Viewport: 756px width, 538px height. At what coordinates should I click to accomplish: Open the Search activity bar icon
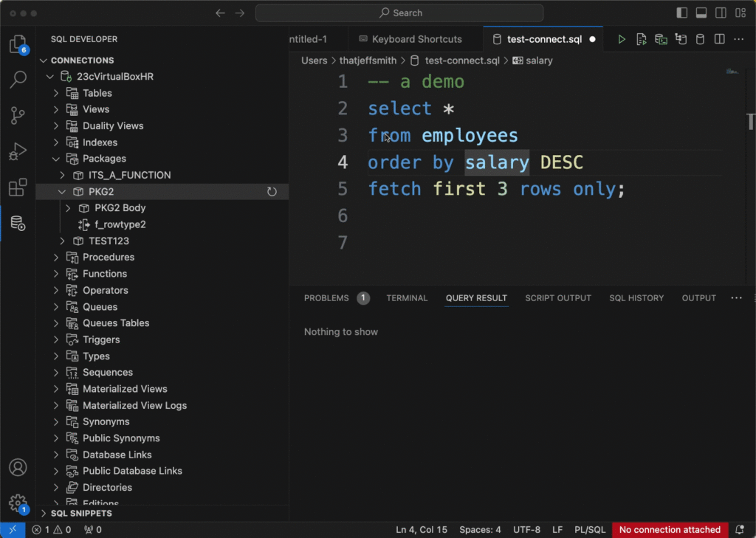coord(18,80)
